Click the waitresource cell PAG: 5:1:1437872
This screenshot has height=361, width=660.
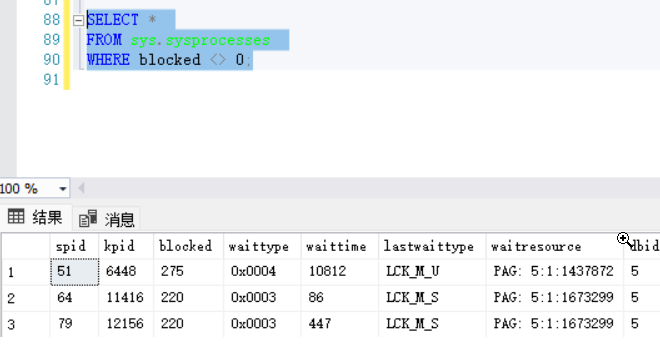554,272
